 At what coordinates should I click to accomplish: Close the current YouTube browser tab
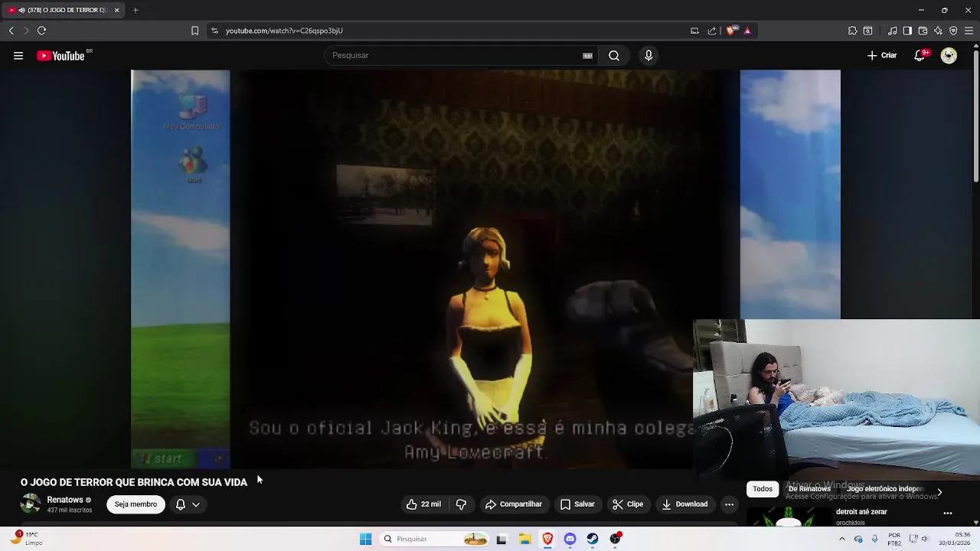(x=117, y=10)
